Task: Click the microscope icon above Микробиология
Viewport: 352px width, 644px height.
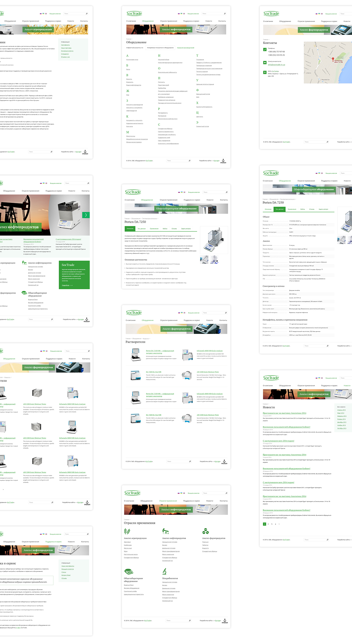Action: [x=164, y=571]
